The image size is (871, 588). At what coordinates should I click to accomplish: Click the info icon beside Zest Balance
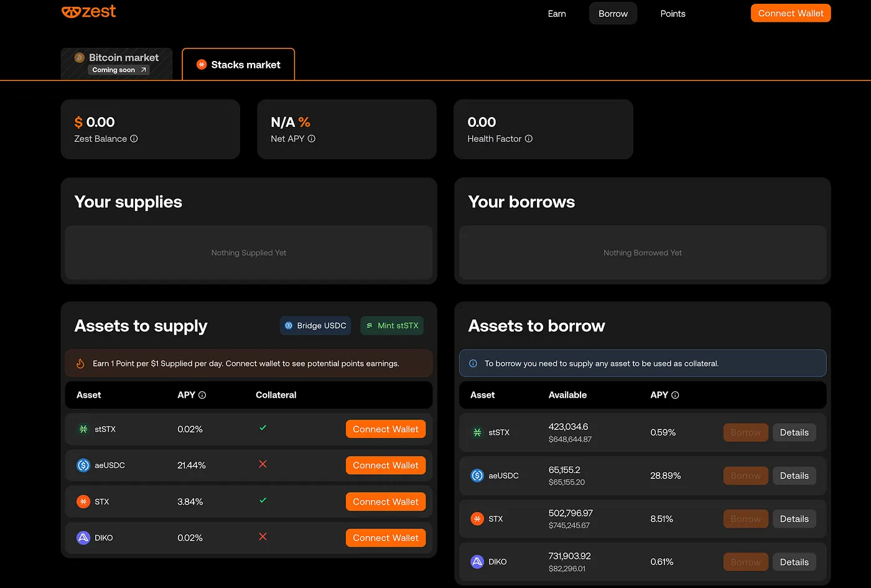134,139
